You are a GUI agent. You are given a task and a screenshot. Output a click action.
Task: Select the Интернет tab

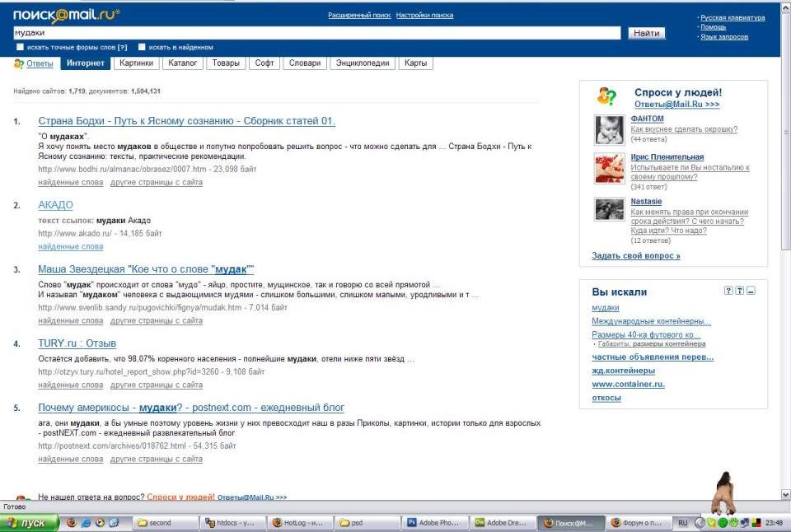click(85, 63)
